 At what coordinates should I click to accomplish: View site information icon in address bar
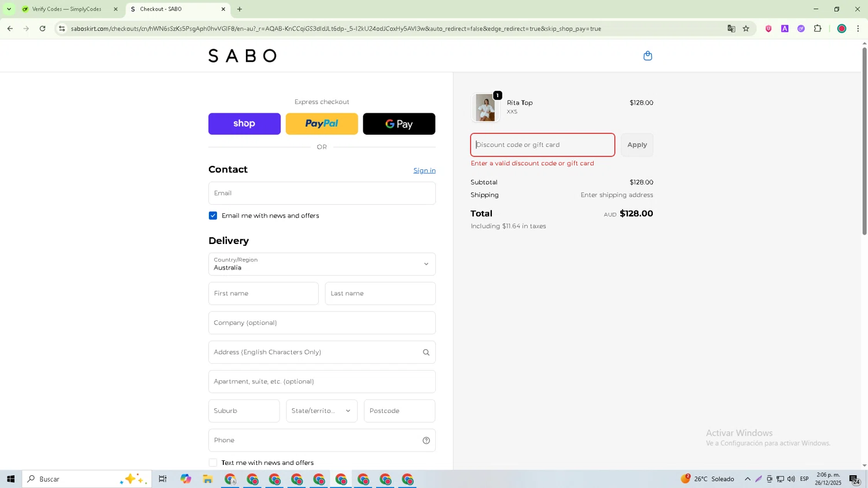[62, 28]
